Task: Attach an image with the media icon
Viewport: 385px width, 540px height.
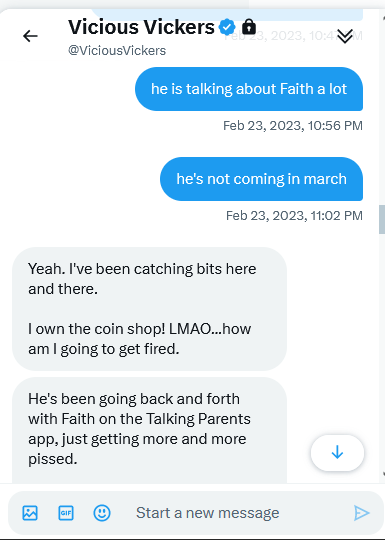Action: [30, 513]
